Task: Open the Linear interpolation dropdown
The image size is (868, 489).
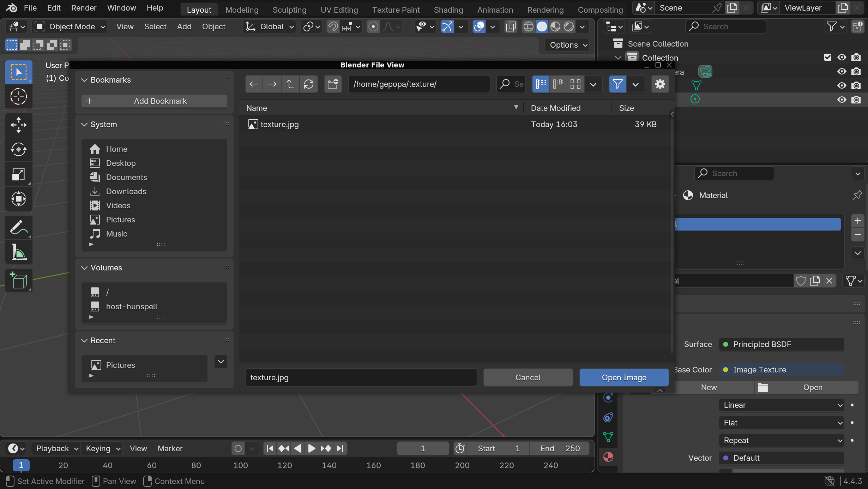Action: click(x=782, y=405)
